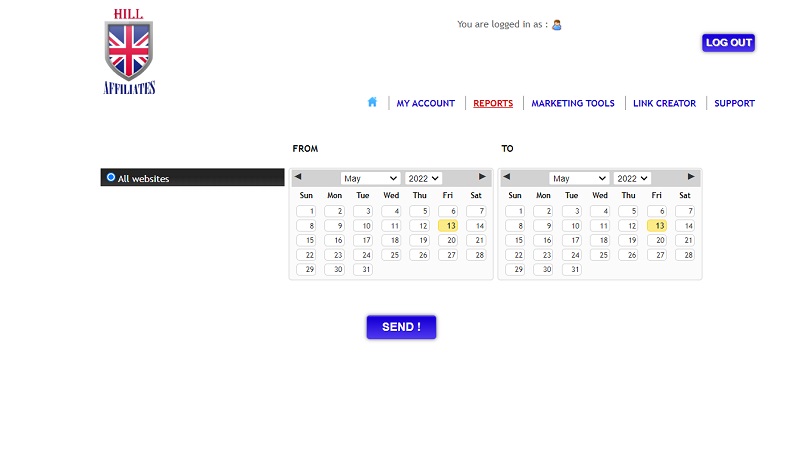The image size is (800, 457).
Task: Open the month dropdown in TO calendar
Action: pyautogui.click(x=579, y=179)
